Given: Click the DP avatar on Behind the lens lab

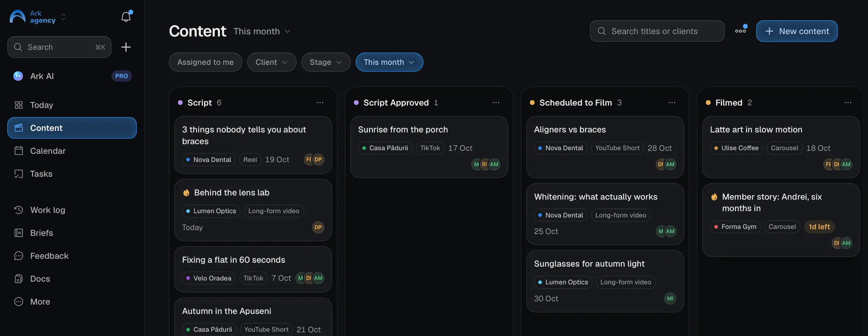Looking at the screenshot, I should coord(318,227).
